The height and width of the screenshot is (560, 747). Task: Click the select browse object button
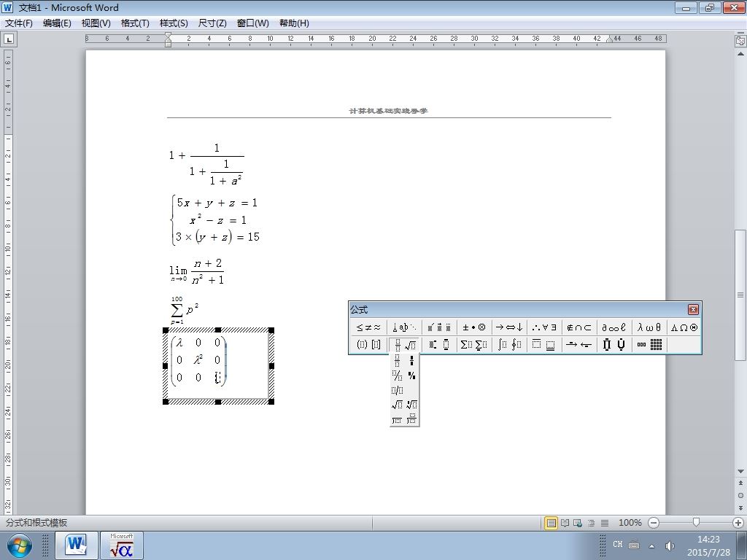point(740,495)
